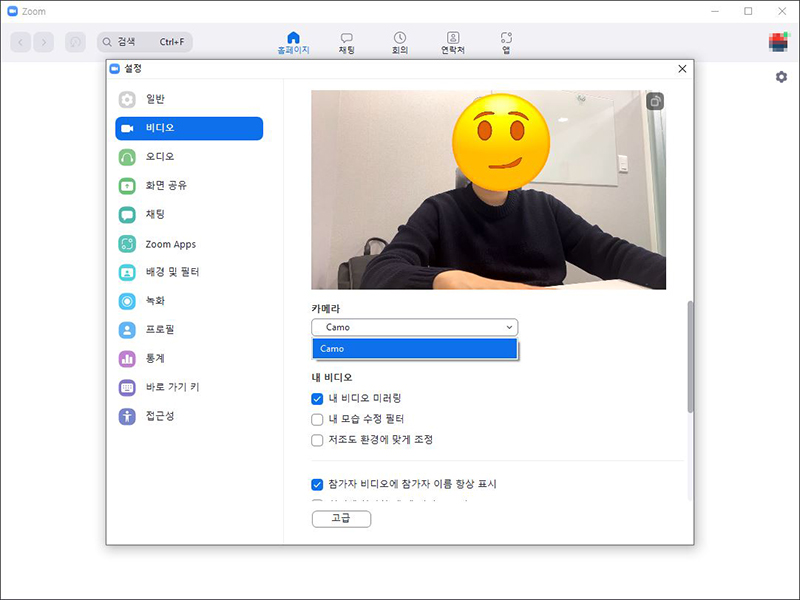Click the 오디오 headphone icon

click(x=127, y=157)
